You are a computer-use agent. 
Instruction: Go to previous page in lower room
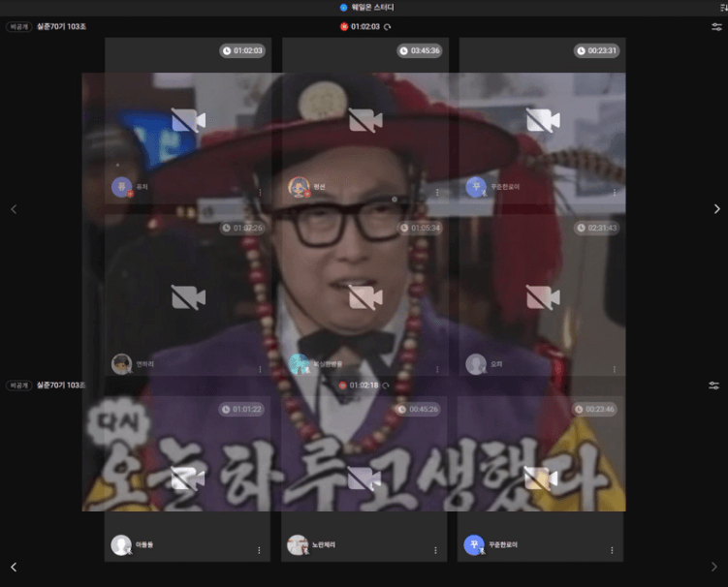point(14,567)
